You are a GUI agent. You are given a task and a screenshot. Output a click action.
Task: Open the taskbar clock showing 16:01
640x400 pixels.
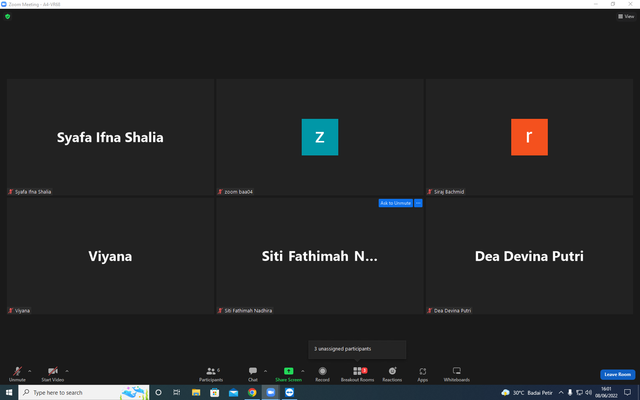pyautogui.click(x=606, y=392)
